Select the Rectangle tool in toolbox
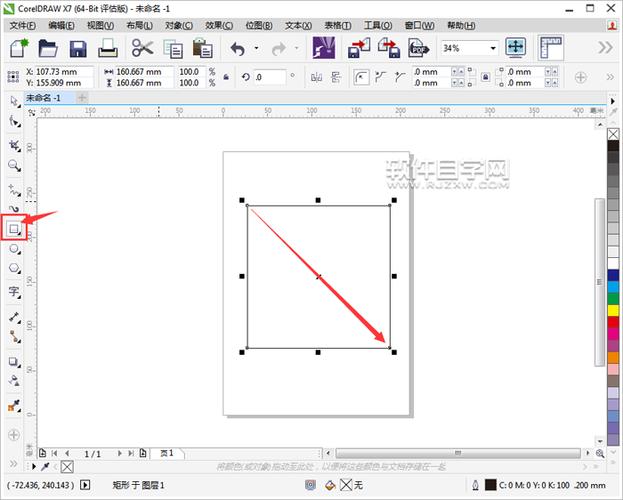623x500 pixels. tap(14, 229)
